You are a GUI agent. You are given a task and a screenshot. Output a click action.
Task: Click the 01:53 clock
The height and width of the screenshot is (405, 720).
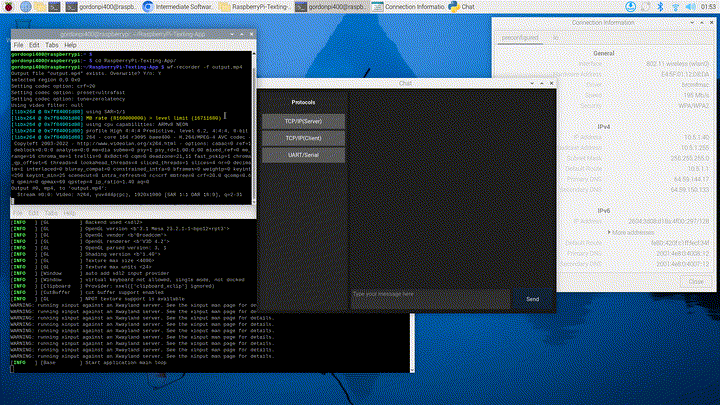coord(708,6)
